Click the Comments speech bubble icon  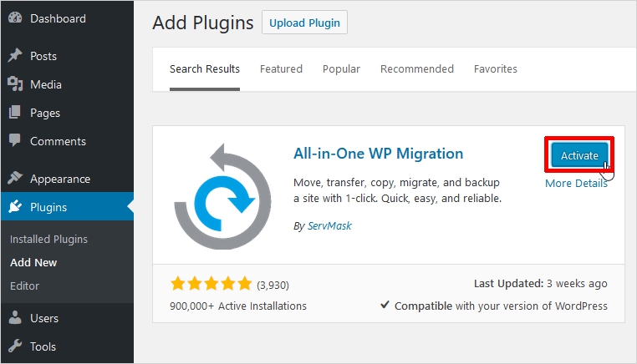tap(15, 141)
